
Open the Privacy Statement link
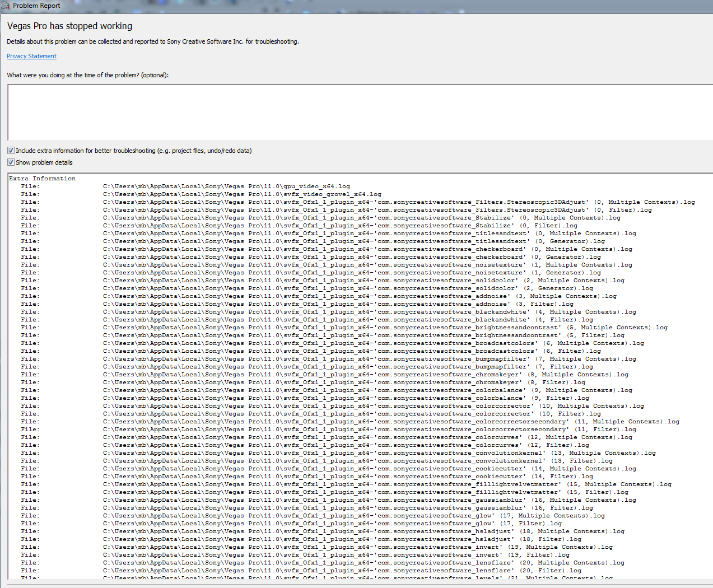[31, 56]
